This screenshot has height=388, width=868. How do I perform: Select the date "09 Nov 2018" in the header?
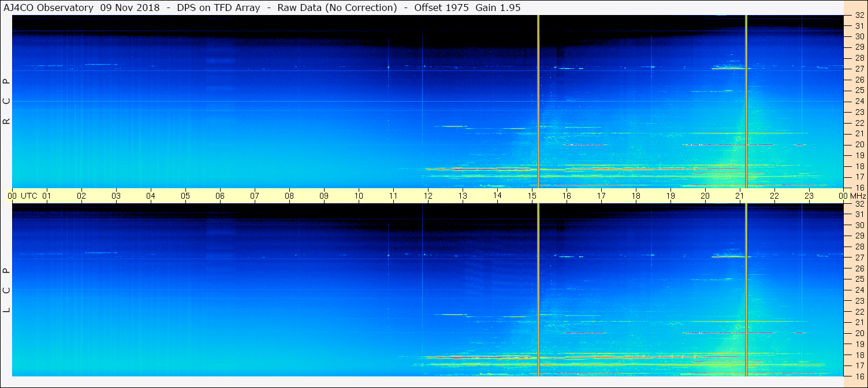click(x=130, y=8)
